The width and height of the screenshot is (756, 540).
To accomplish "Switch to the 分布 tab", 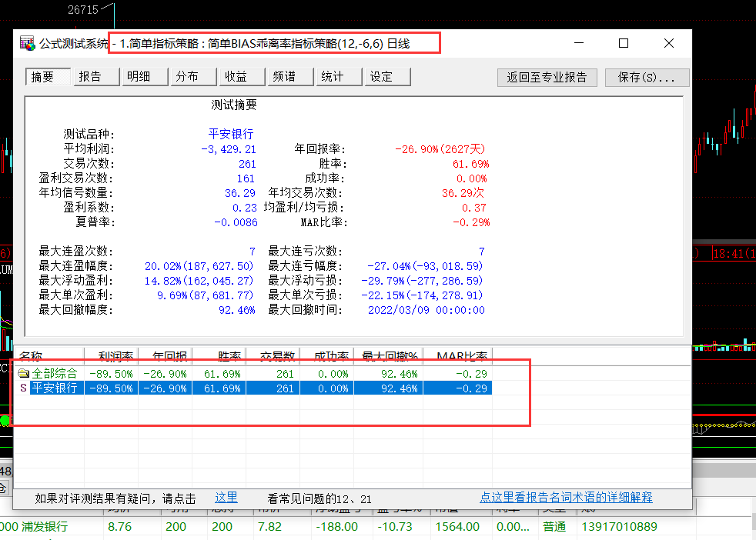I will pos(193,77).
